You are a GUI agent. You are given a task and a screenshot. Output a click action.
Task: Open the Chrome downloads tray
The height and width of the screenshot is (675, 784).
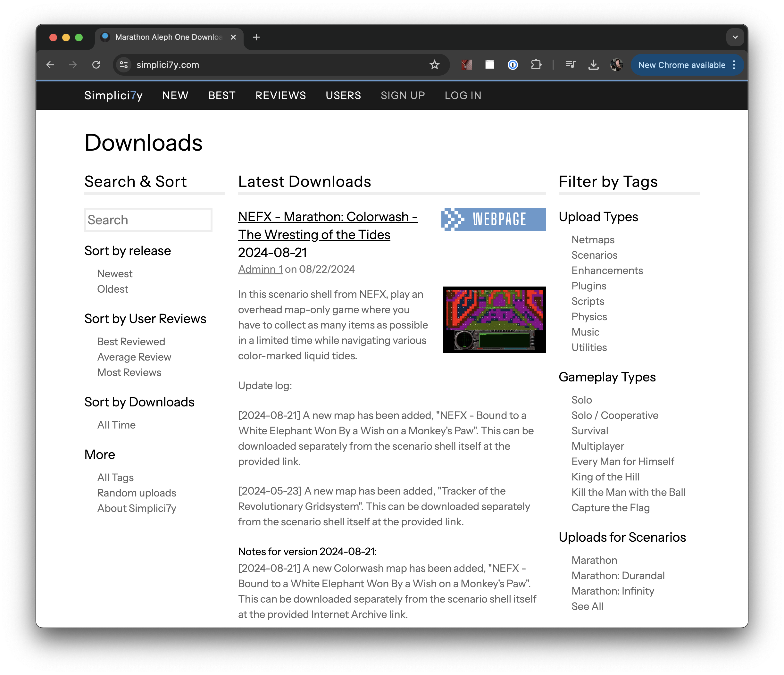pos(593,65)
